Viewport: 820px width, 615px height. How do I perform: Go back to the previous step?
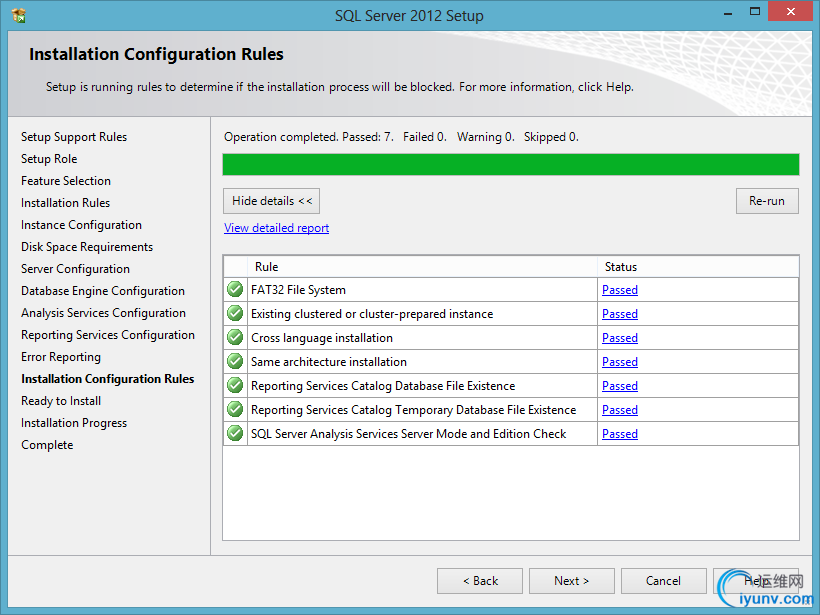tap(480, 581)
